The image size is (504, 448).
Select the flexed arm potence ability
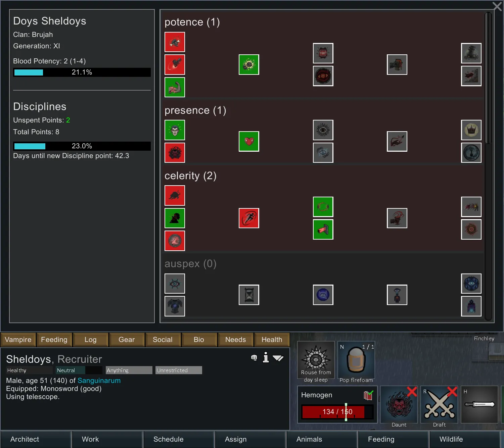(175, 87)
